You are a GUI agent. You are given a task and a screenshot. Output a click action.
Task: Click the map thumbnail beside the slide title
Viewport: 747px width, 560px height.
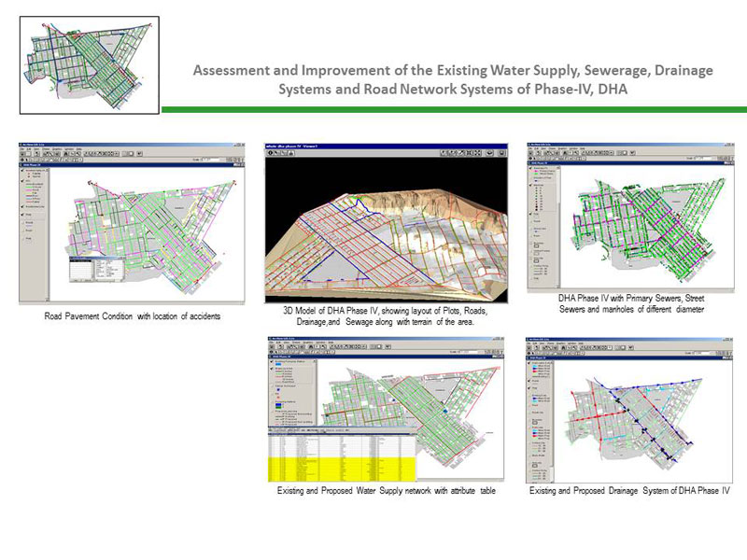pos(89,65)
